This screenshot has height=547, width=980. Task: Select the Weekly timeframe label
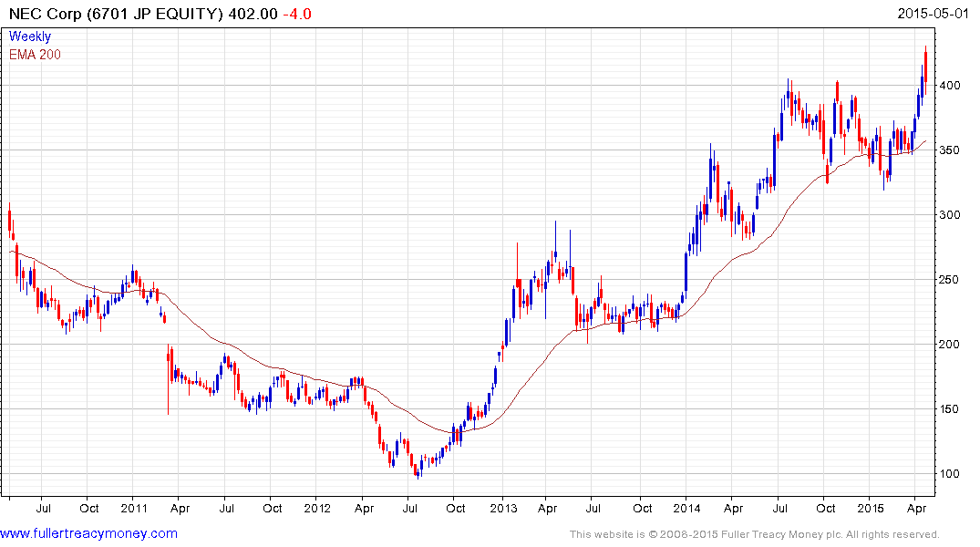30,36
